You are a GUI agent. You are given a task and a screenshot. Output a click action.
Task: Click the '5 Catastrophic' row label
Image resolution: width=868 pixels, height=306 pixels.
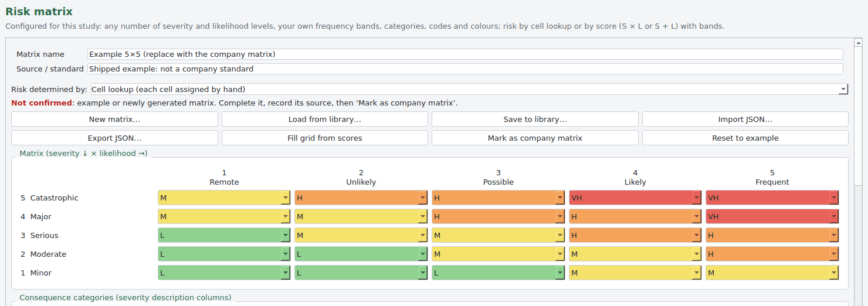point(49,198)
